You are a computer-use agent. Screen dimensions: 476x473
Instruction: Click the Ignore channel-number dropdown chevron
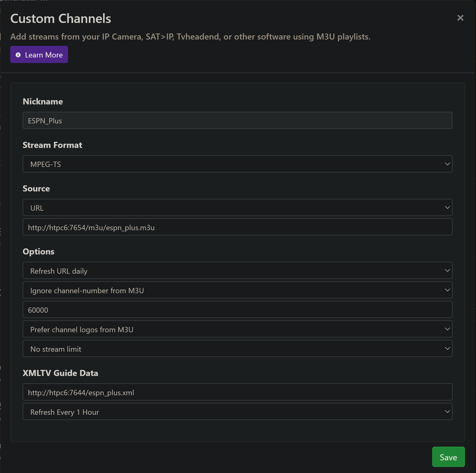pyautogui.click(x=447, y=290)
